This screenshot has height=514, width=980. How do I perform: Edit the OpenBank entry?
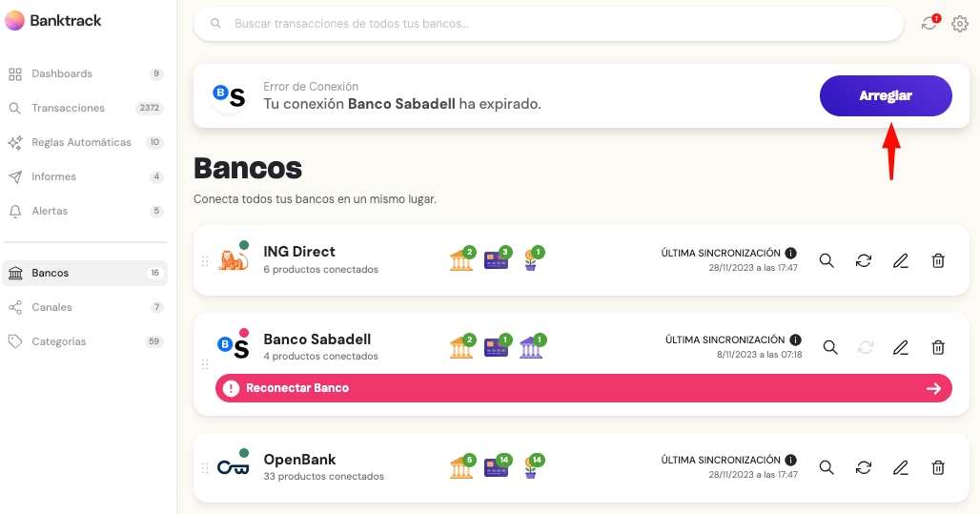tap(901, 467)
